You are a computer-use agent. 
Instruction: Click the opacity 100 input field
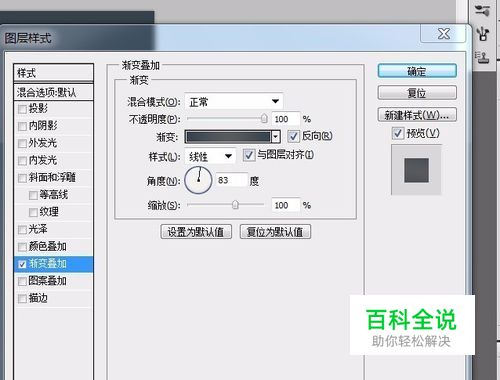click(x=286, y=119)
